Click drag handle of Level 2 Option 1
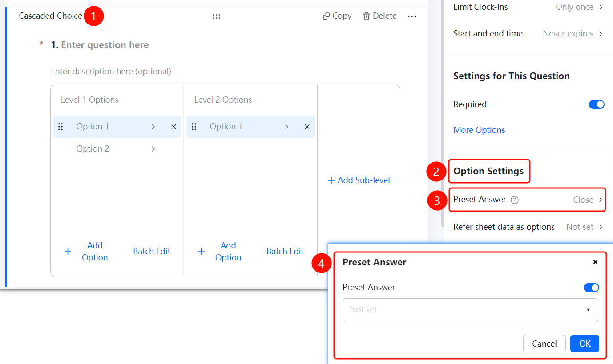Screen dimensions: 613x364 [x=194, y=127]
